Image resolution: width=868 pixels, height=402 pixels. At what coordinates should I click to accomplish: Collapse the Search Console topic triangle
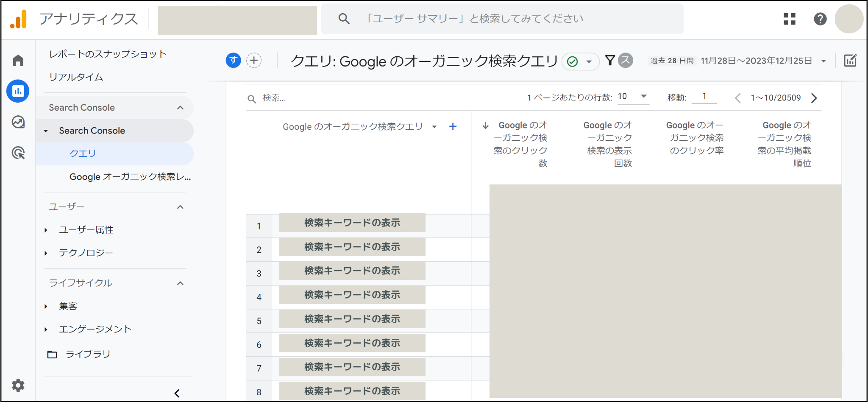[46, 131]
